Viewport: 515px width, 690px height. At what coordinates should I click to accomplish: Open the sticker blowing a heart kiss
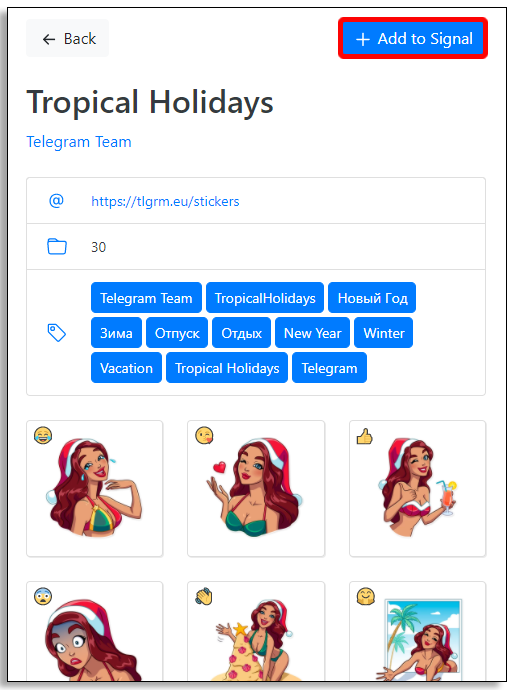click(256, 488)
